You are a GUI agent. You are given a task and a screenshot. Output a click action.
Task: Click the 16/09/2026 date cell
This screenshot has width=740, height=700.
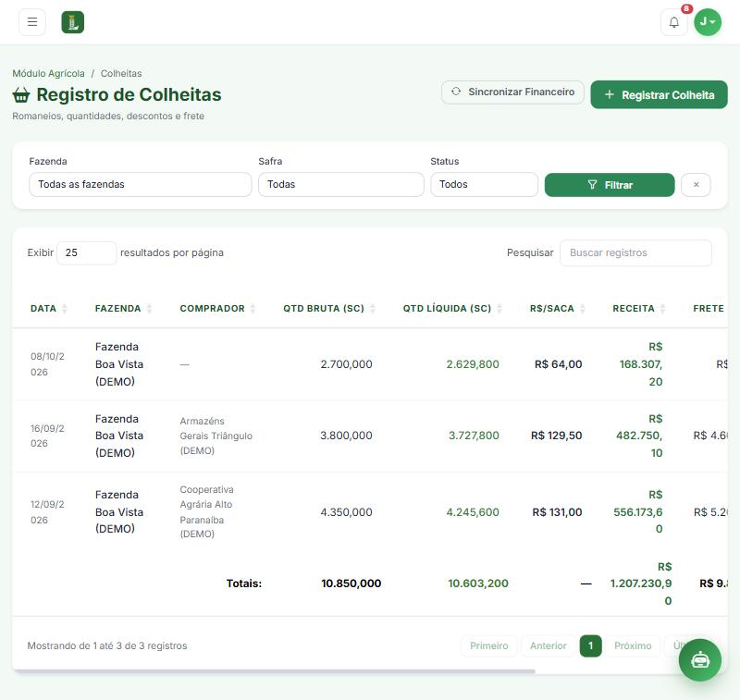(x=48, y=436)
